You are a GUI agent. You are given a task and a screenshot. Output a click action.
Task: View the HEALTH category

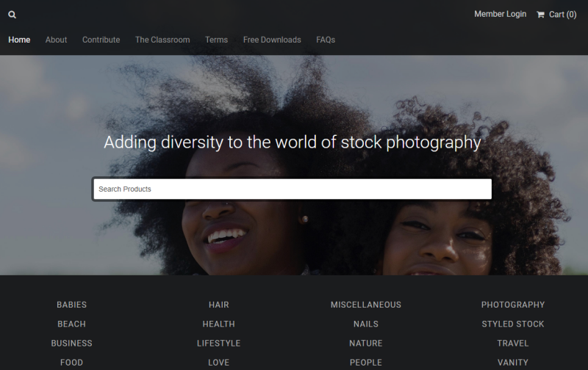(x=218, y=324)
